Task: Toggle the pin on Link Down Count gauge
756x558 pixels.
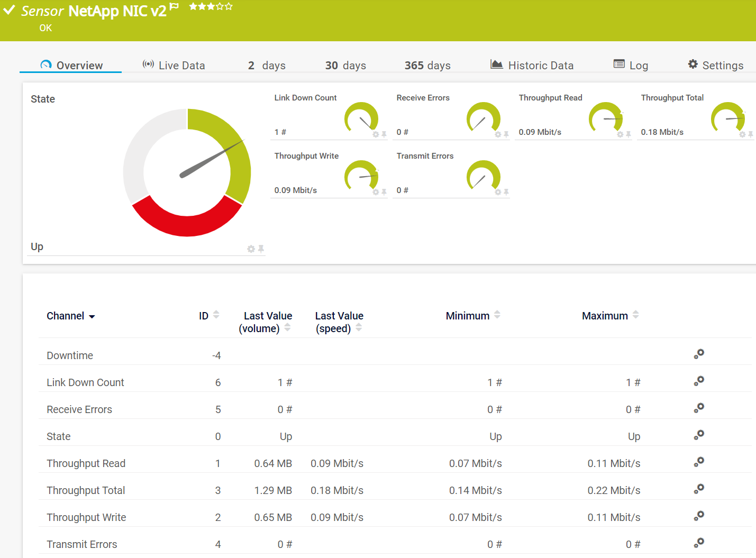Action: pos(384,135)
